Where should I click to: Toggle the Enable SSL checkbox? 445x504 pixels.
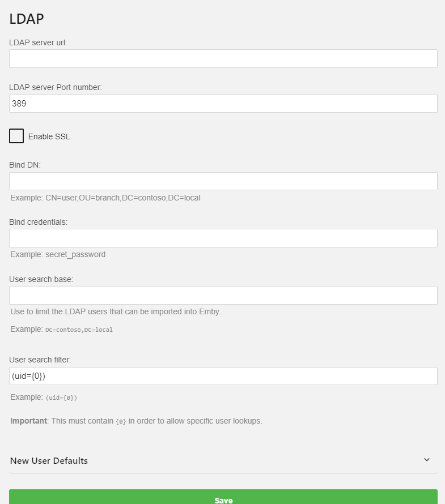pyautogui.click(x=16, y=136)
